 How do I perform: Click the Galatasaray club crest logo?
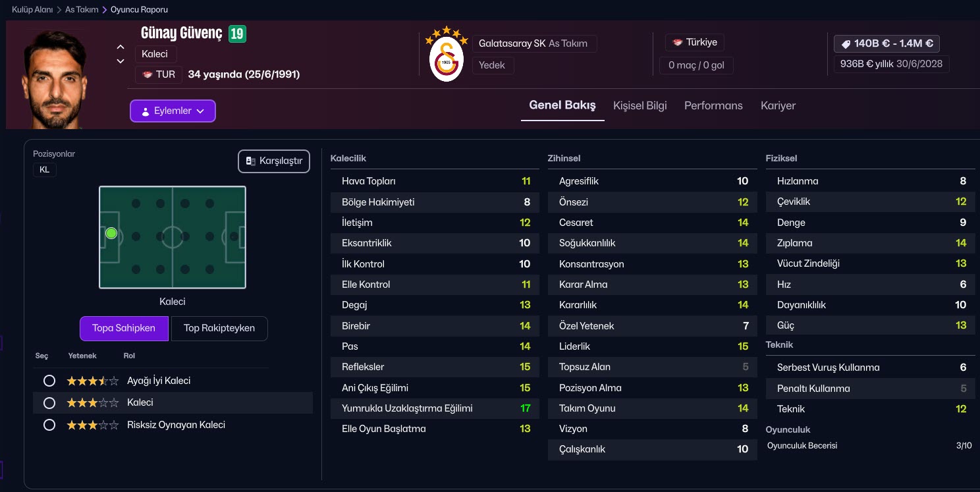[x=446, y=56]
